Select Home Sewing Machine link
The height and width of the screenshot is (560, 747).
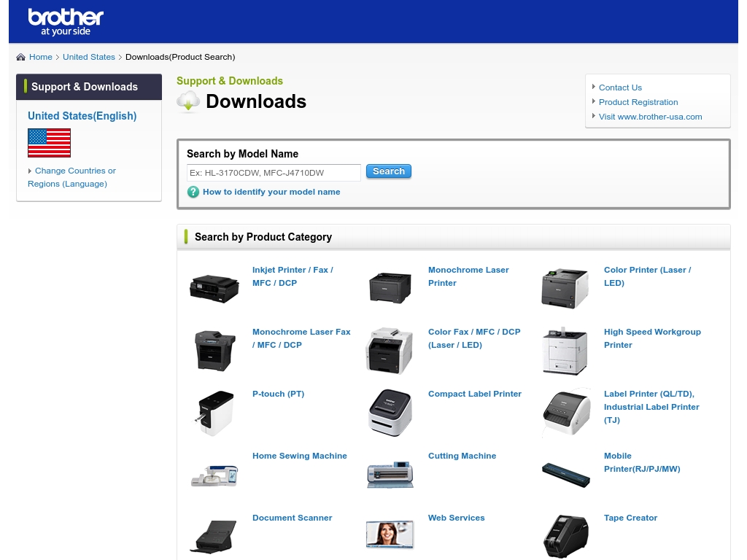(x=300, y=456)
